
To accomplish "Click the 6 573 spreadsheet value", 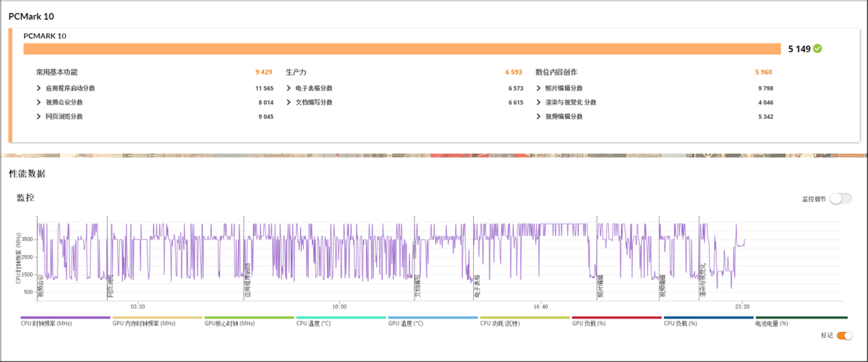I will point(515,88).
